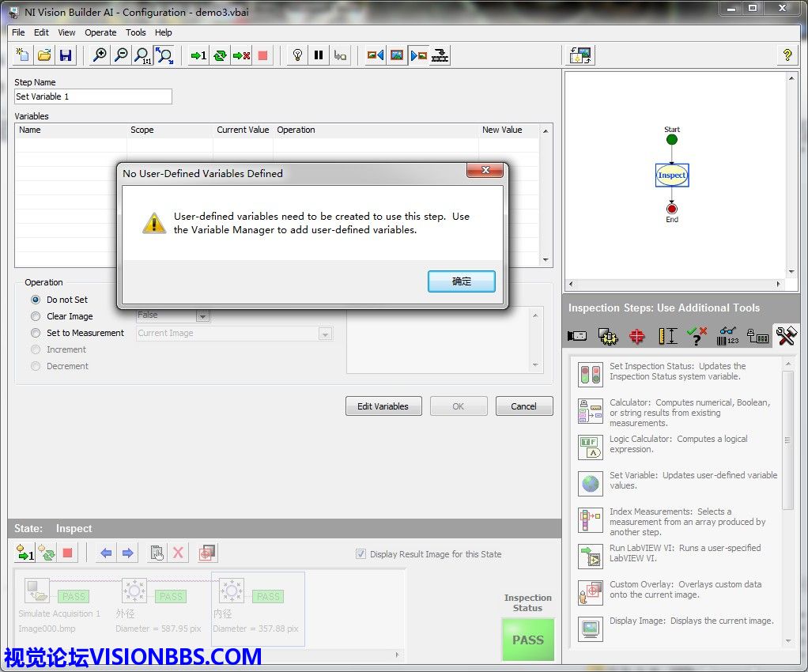
Task: Open the Check for Presence steps palette tab
Action: tap(697, 336)
